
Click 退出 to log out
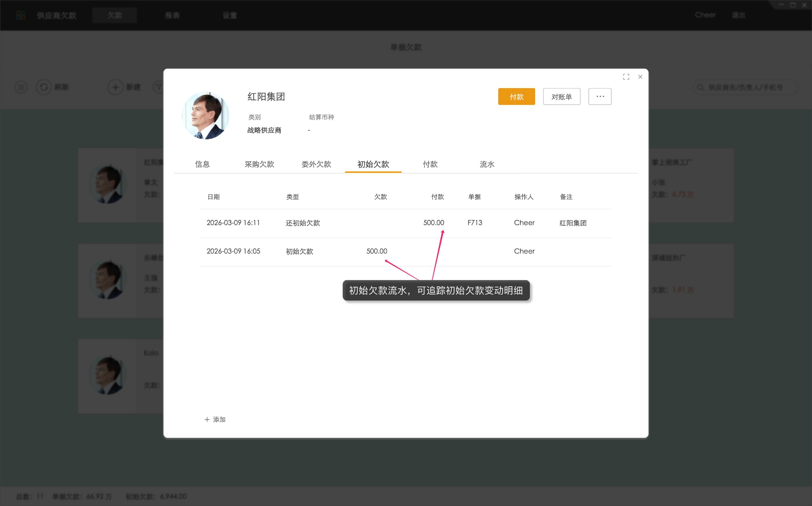739,15
